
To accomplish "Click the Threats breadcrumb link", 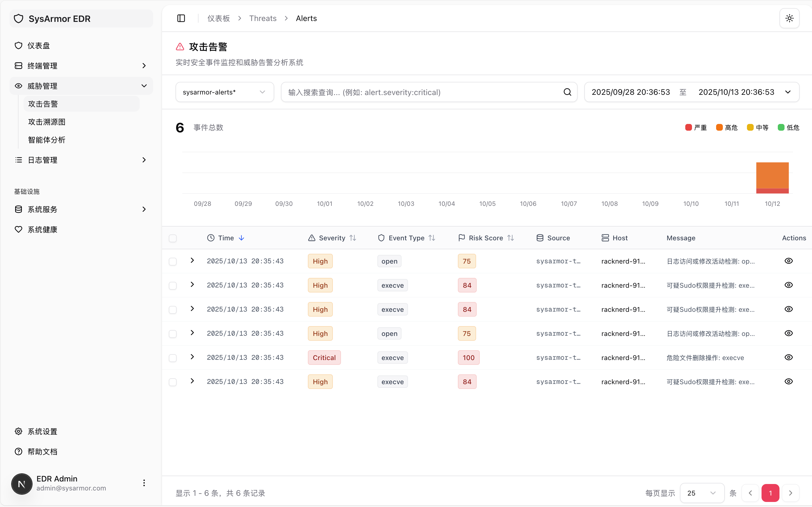I will 262,19.
